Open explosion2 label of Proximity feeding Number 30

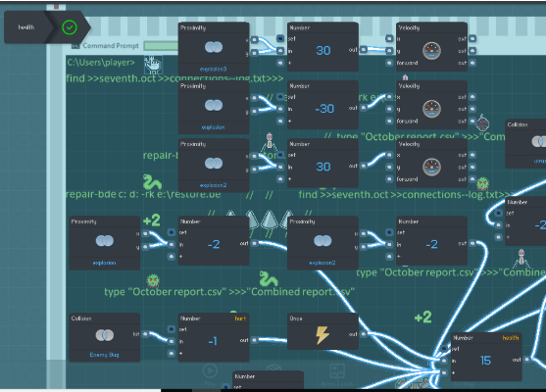coord(213,185)
